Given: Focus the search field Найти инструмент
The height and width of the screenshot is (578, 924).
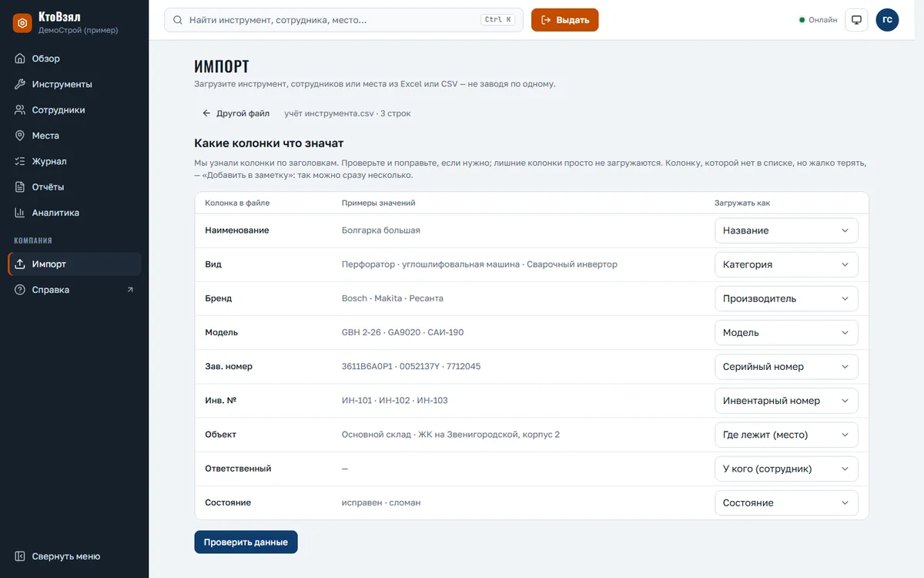Looking at the screenshot, I should (343, 20).
